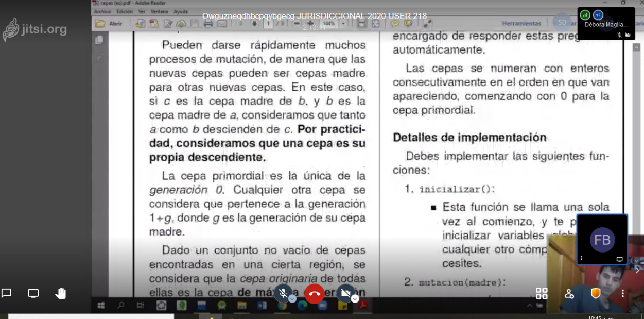Open camera settings arrow

coord(355,299)
